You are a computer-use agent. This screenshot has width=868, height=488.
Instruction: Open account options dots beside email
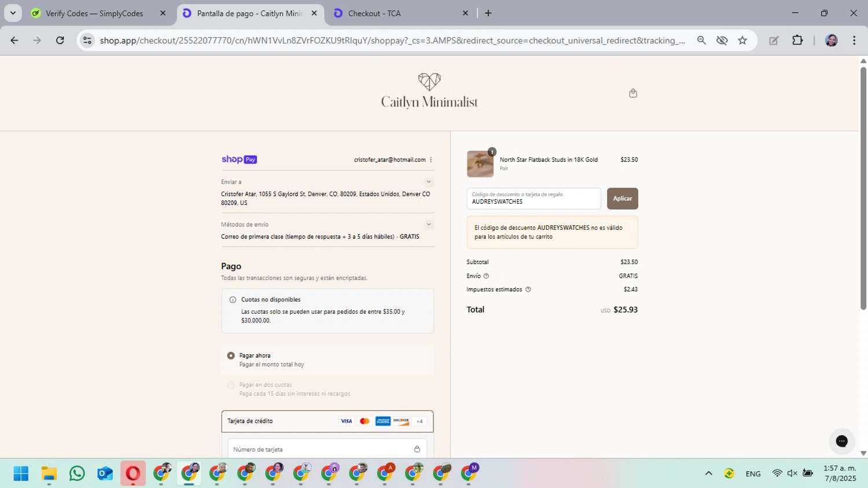(431, 160)
